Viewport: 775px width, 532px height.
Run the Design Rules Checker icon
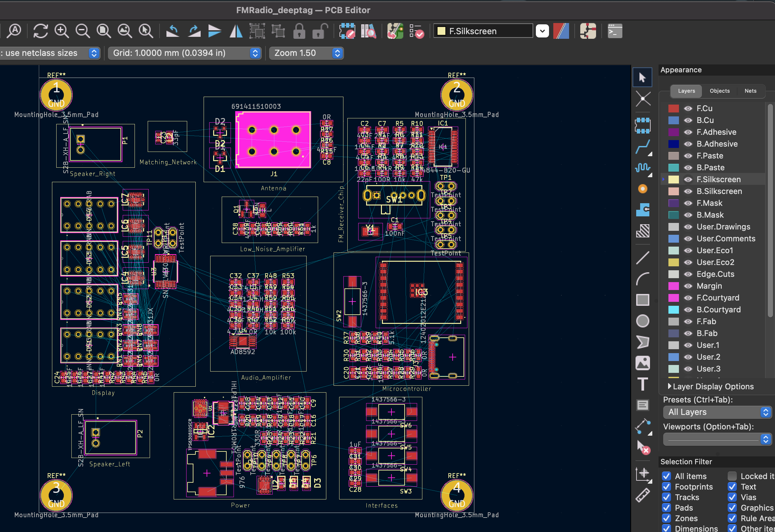tap(416, 31)
